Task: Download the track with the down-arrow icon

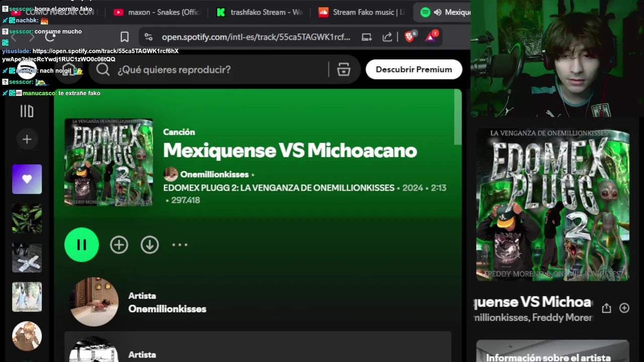Action: (149, 245)
